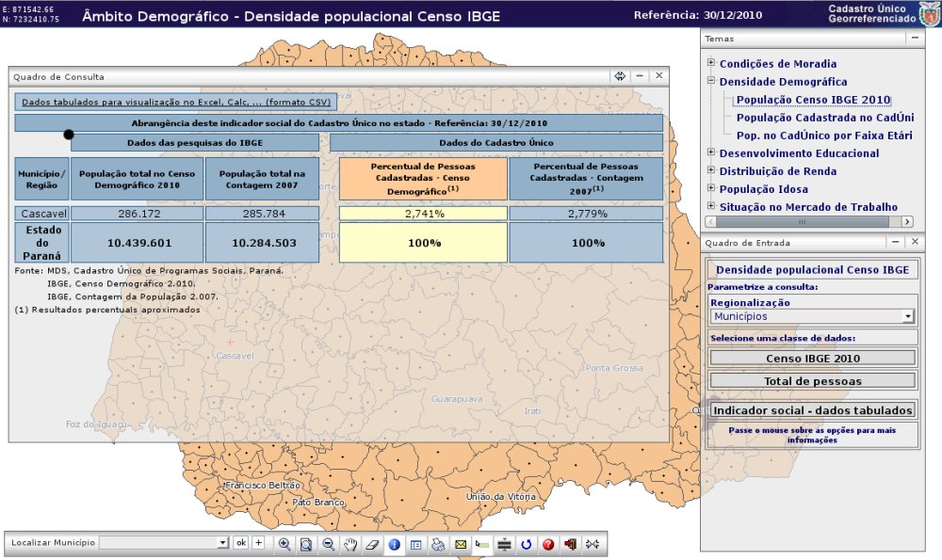Open the Regionalização Municípios dropdown

tap(907, 317)
